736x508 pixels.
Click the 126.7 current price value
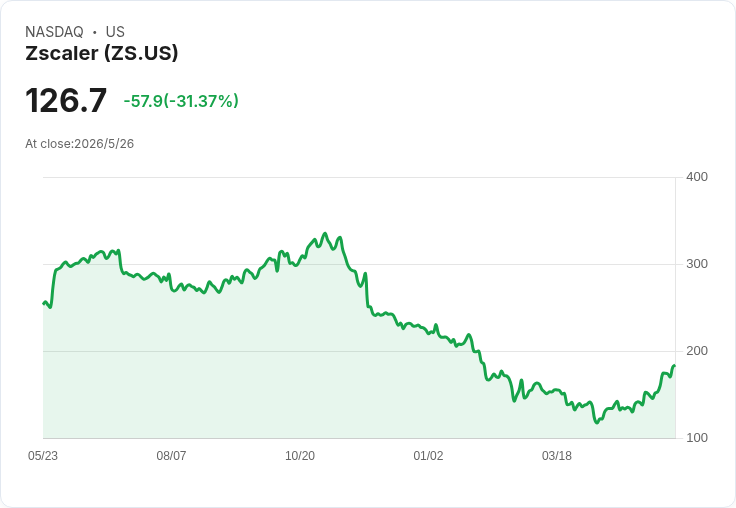tap(66, 100)
